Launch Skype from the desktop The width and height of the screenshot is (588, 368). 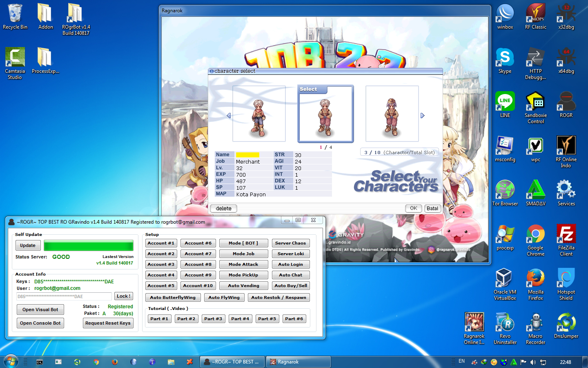coord(505,61)
